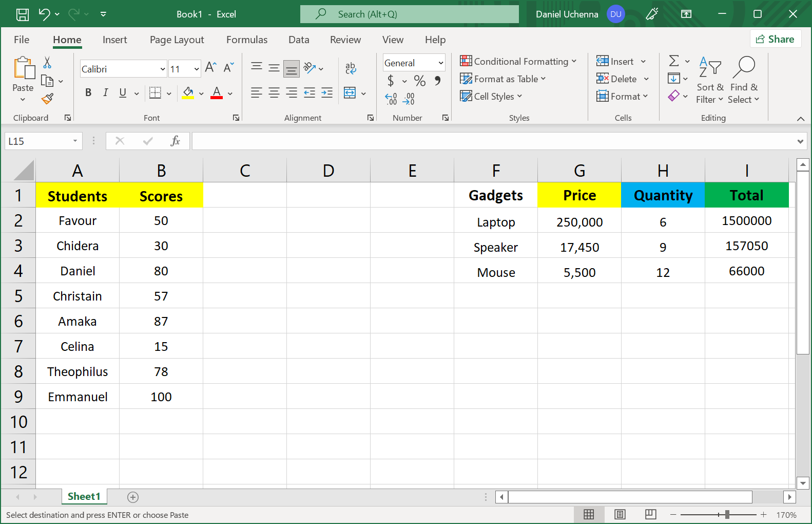
Task: Click the Percent Style icon
Action: tap(419, 81)
